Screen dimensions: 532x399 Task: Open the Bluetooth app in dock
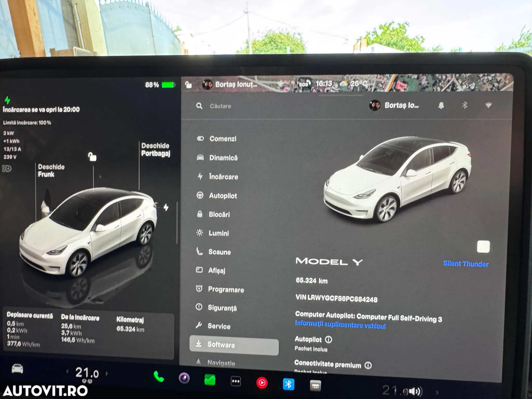click(x=288, y=384)
